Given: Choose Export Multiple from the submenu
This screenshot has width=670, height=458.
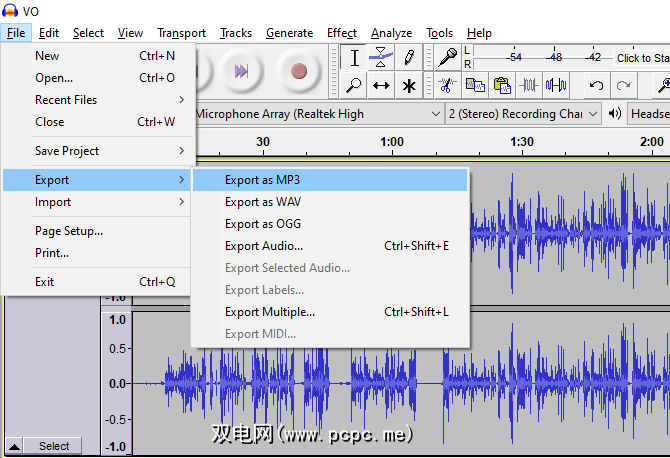Looking at the screenshot, I should pos(270,312).
